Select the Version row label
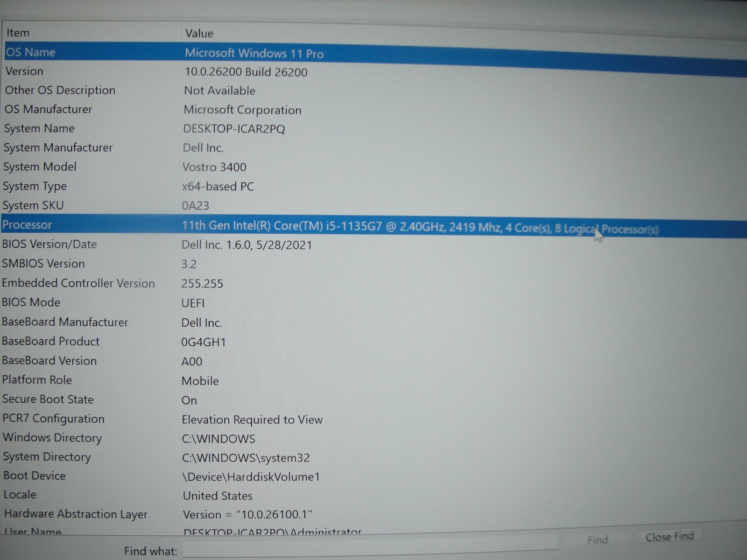Viewport: 747px width, 560px height. (x=24, y=71)
